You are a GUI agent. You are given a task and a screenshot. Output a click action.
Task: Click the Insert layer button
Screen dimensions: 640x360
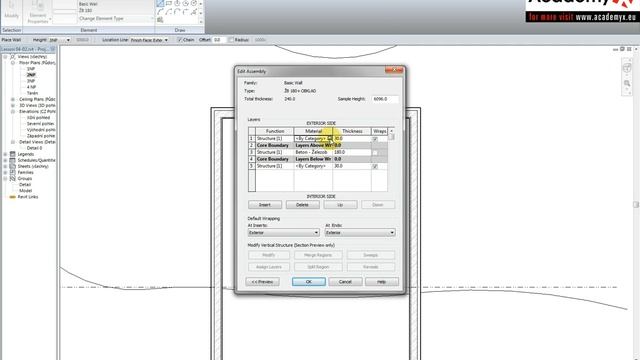tap(265, 204)
